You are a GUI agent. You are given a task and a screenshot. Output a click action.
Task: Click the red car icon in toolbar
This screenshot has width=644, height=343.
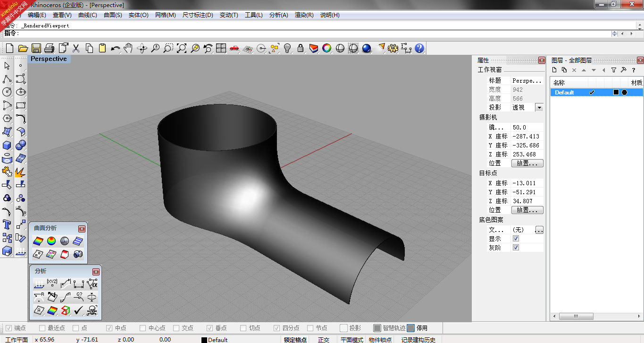pyautogui.click(x=234, y=48)
